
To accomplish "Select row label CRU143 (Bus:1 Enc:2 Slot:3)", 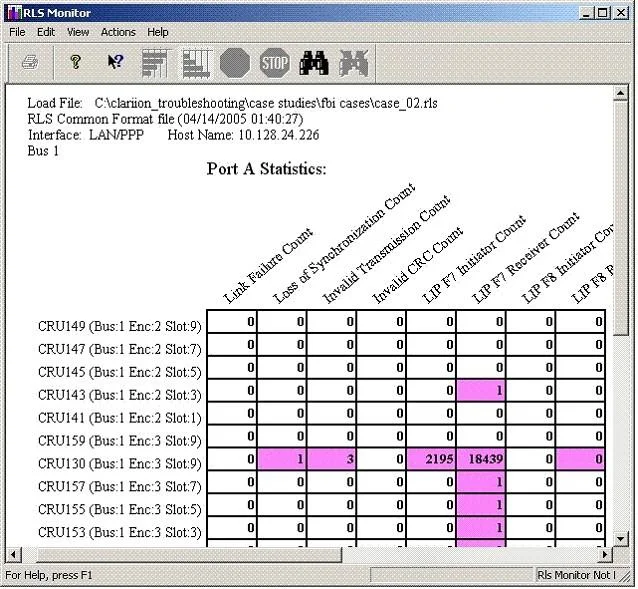I will [x=120, y=395].
